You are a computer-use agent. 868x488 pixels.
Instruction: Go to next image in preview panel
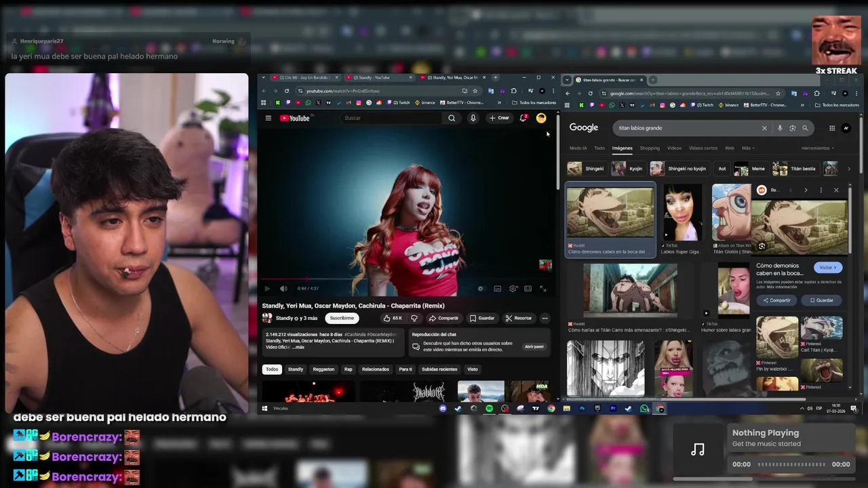point(806,190)
